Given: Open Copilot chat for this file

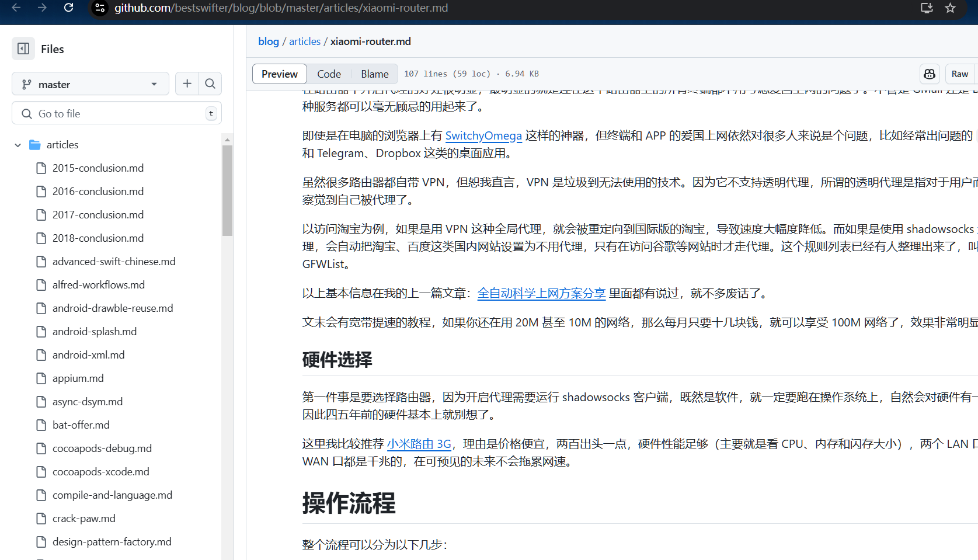Looking at the screenshot, I should click(x=930, y=74).
